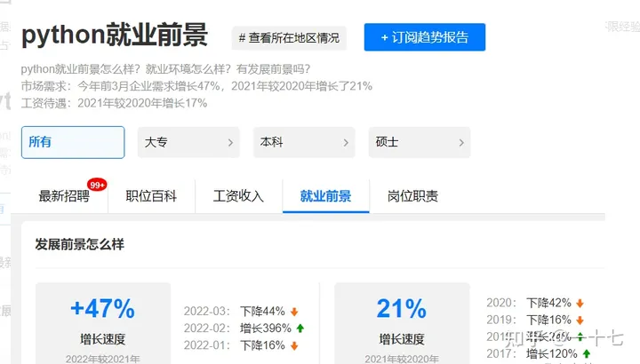Click the python就业前景 page title
Screen dimensions: 640x364
point(115,35)
